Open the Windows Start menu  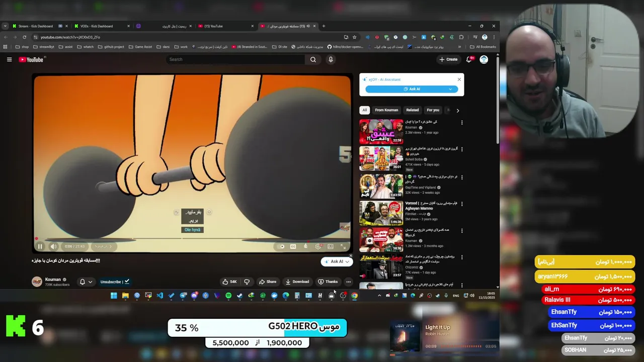click(x=114, y=296)
